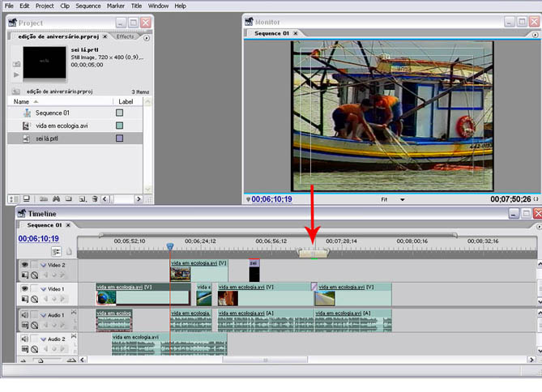Click Set Display Style icon on Video 2
The width and height of the screenshot is (542, 392).
(24, 275)
